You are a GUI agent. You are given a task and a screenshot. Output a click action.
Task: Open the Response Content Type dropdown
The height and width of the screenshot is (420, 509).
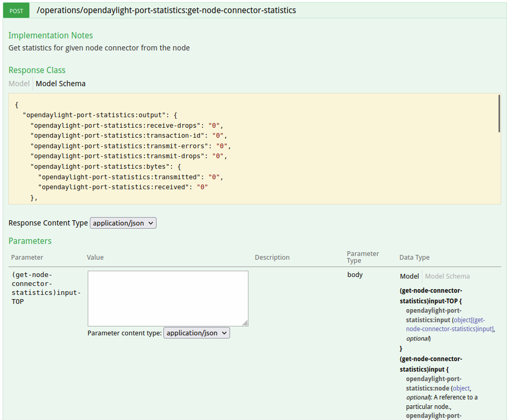(x=123, y=223)
